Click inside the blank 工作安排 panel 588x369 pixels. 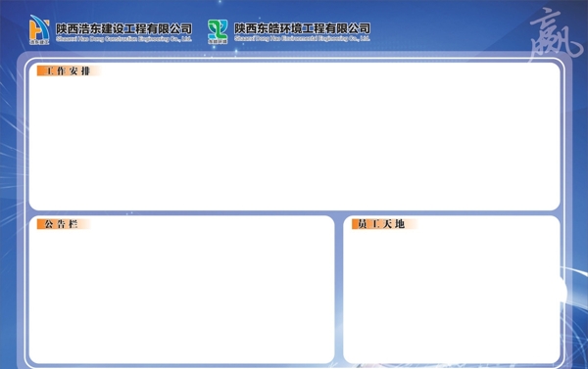tap(294, 142)
